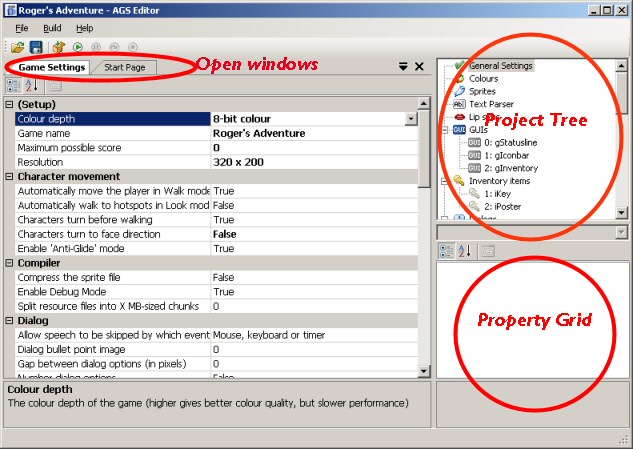Image resolution: width=633 pixels, height=449 pixels.
Task: Collapse the (Setup) settings section
Action: click(9, 104)
